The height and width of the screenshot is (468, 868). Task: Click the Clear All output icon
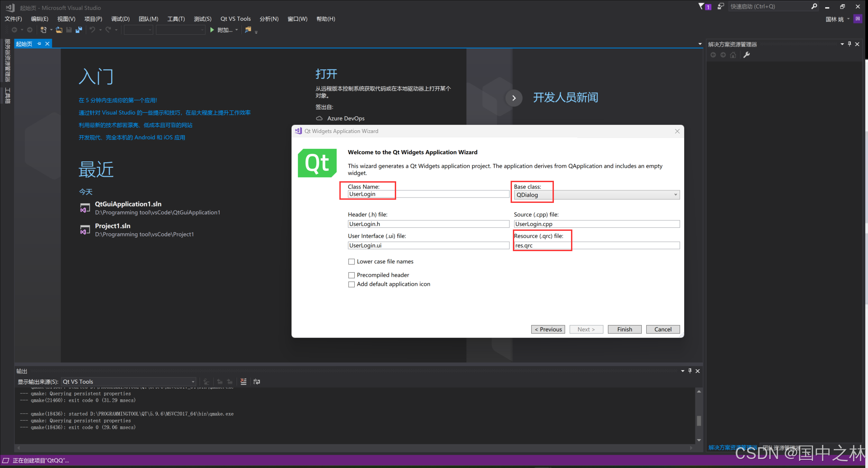tap(243, 381)
